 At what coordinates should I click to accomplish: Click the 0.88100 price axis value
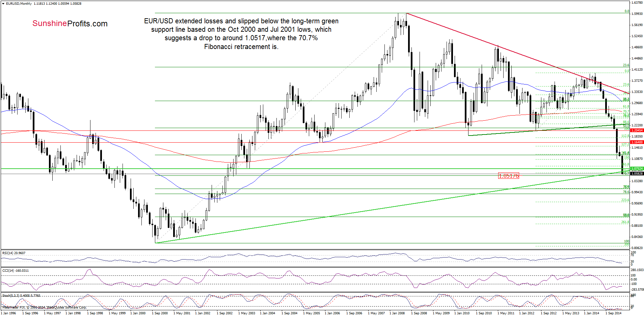[637, 226]
